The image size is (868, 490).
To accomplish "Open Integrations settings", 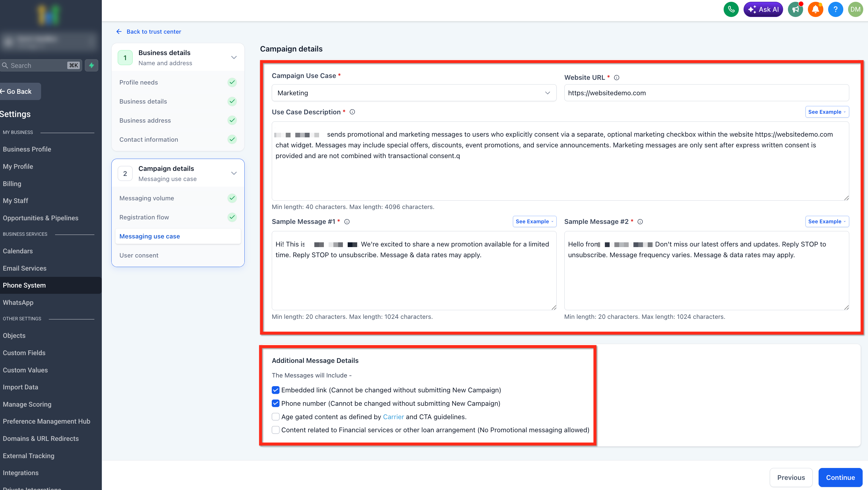I will click(21, 472).
